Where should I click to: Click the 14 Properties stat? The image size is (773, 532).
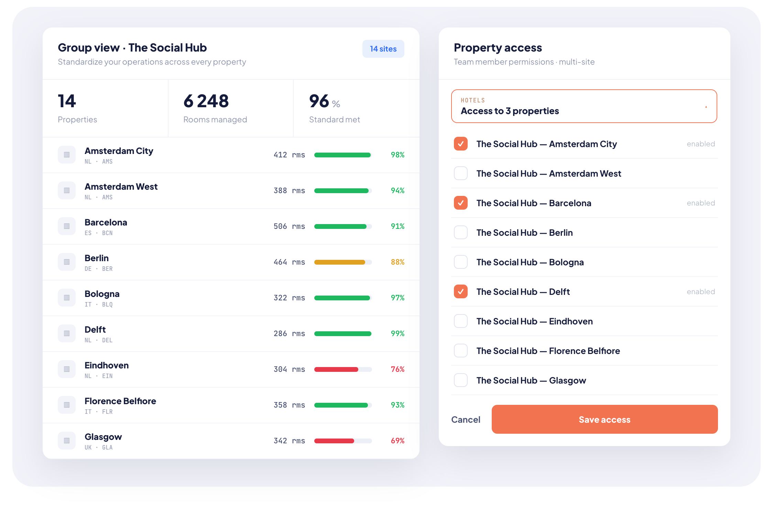(105, 108)
